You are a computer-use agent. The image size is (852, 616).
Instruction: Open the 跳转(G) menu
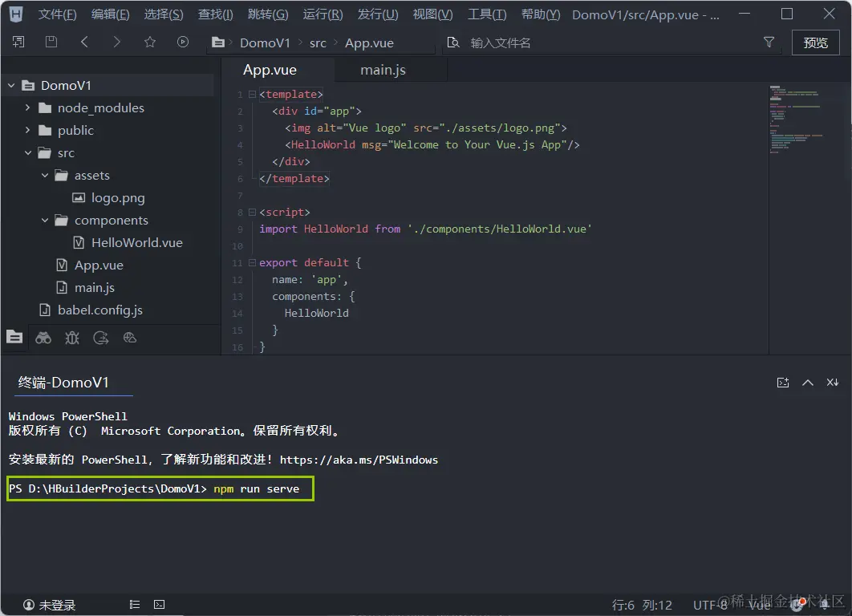point(268,14)
